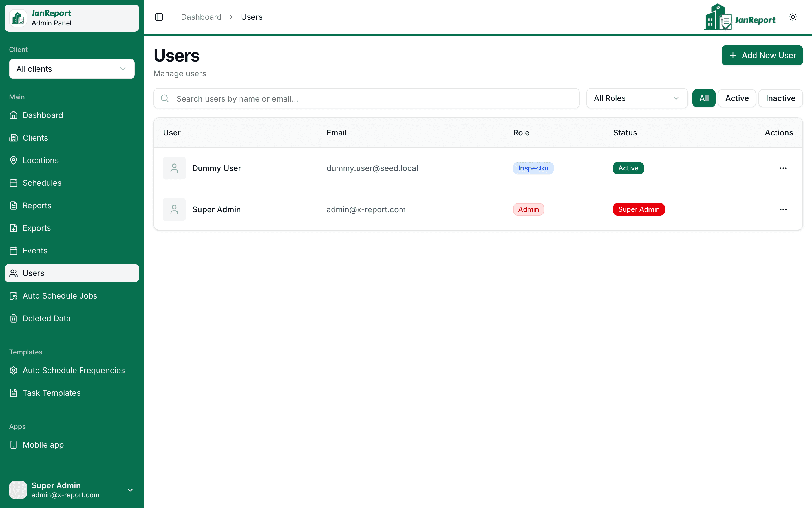
Task: Click the Admin role badge
Action: click(x=528, y=209)
